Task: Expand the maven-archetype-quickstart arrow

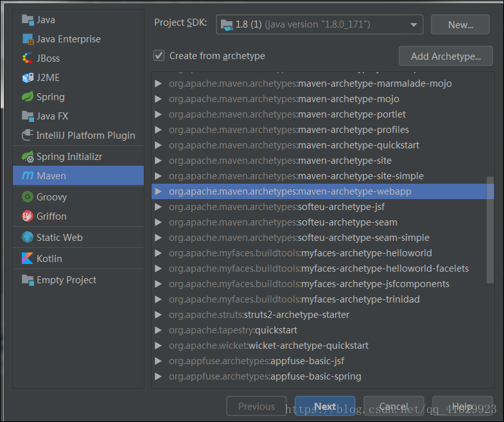Action: point(158,145)
